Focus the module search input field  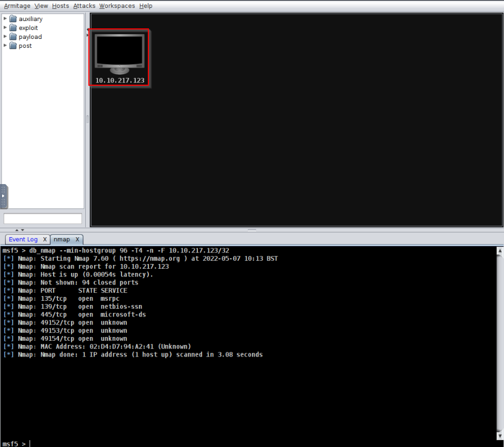pyautogui.click(x=43, y=219)
